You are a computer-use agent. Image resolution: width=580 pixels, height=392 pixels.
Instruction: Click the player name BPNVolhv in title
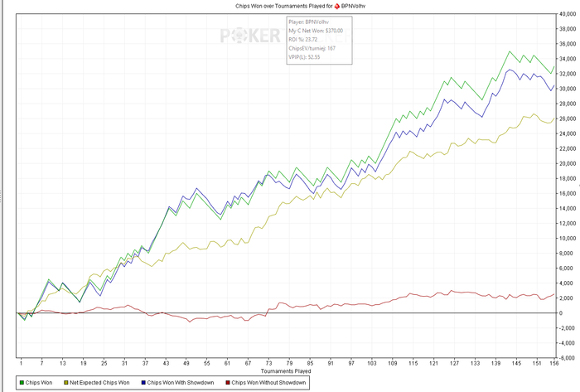tap(353, 7)
